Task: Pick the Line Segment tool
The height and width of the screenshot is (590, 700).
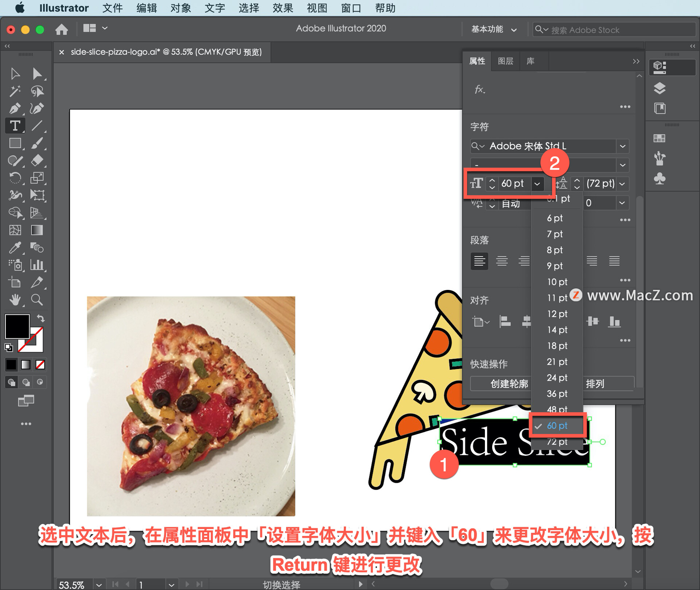Action: pyautogui.click(x=37, y=126)
